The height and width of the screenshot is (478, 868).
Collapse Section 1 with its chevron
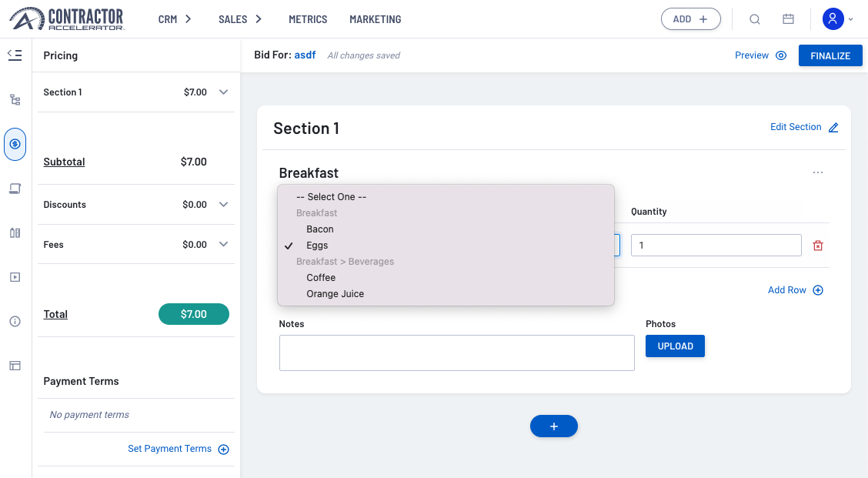(x=224, y=92)
